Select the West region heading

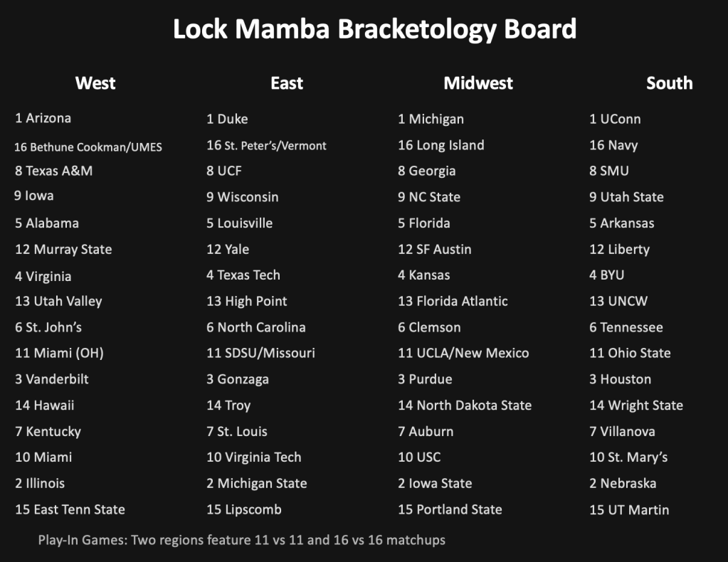[95, 83]
